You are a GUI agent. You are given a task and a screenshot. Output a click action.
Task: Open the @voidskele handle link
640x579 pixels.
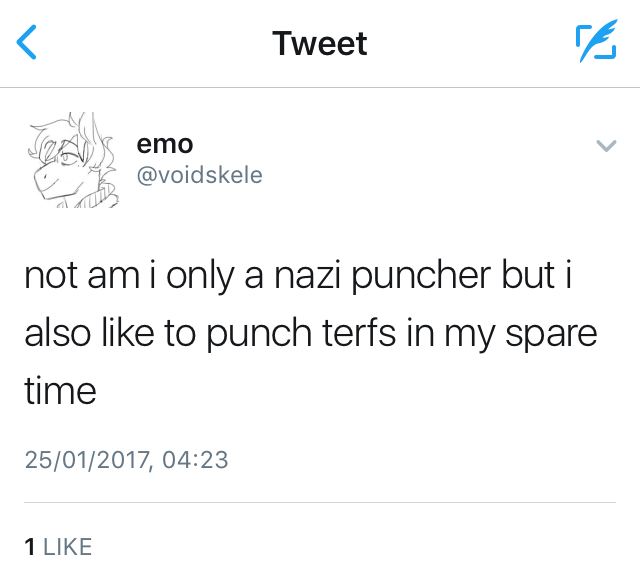[199, 175]
